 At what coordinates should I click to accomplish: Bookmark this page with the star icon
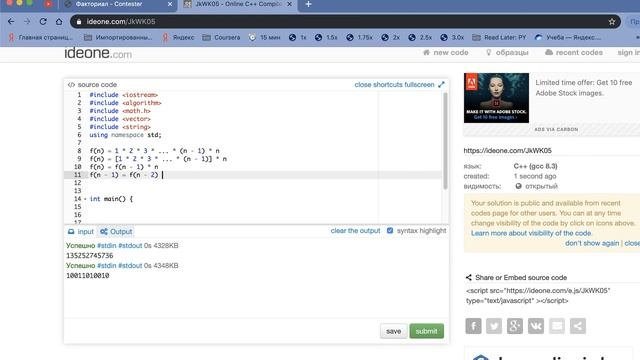pos(611,22)
